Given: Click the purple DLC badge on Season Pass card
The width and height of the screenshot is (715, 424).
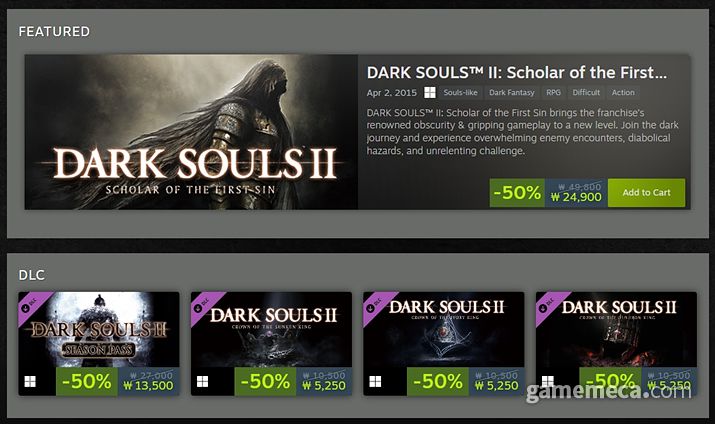Looking at the screenshot, I should pos(28,301).
